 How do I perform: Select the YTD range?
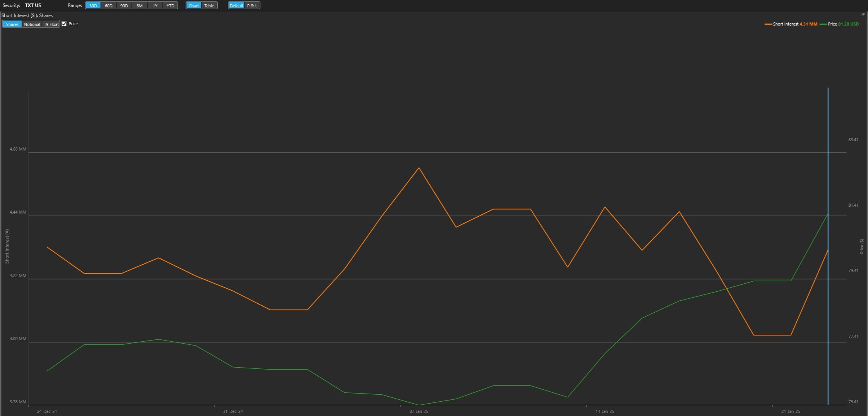click(x=171, y=5)
